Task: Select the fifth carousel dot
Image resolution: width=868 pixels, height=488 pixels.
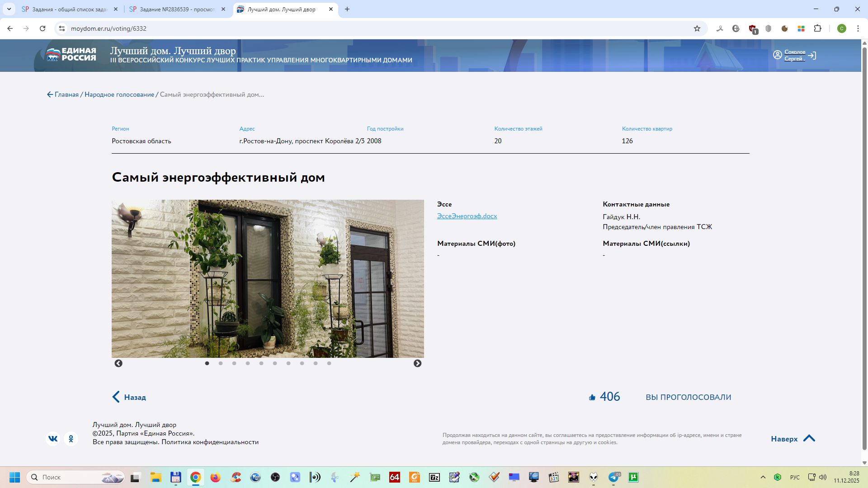Action: point(261,363)
